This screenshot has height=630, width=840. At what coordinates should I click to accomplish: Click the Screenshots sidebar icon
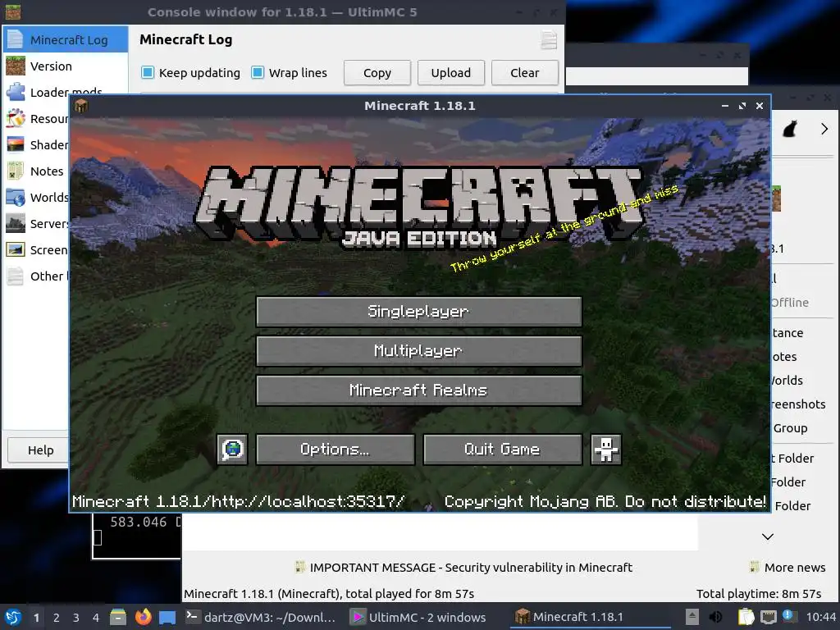coord(16,249)
